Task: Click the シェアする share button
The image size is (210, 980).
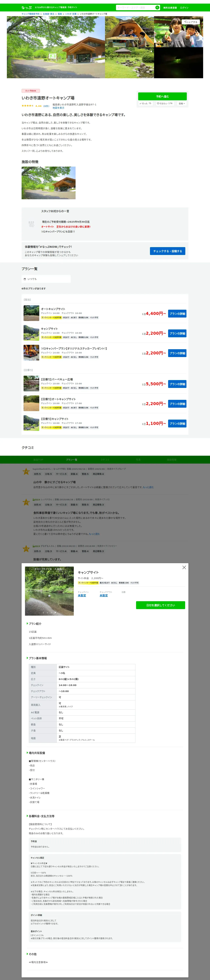Action: coord(191,22)
